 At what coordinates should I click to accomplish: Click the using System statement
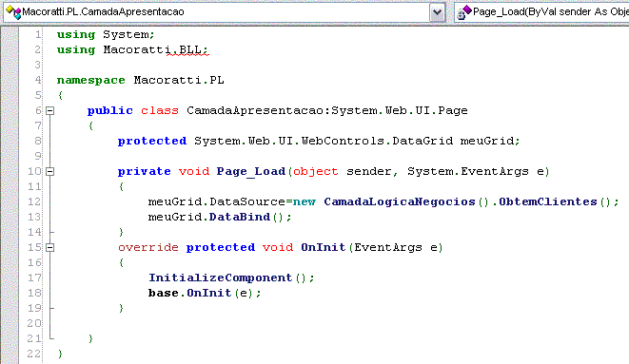[x=106, y=34]
